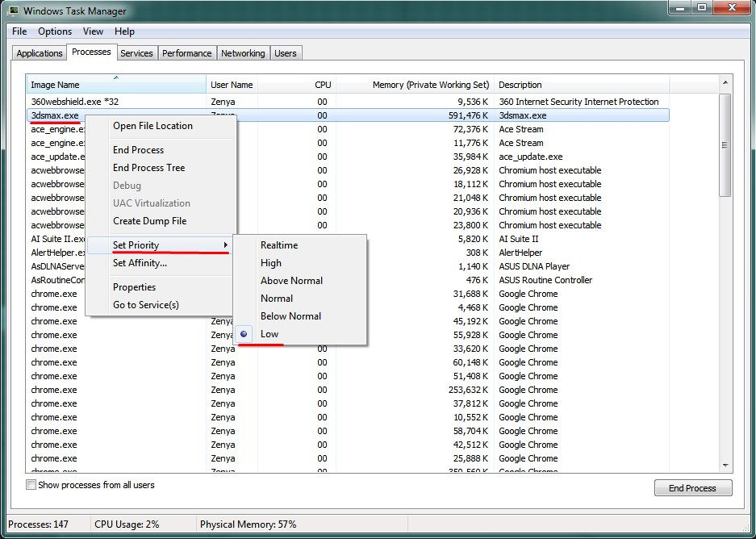Open the View menu

tap(93, 31)
